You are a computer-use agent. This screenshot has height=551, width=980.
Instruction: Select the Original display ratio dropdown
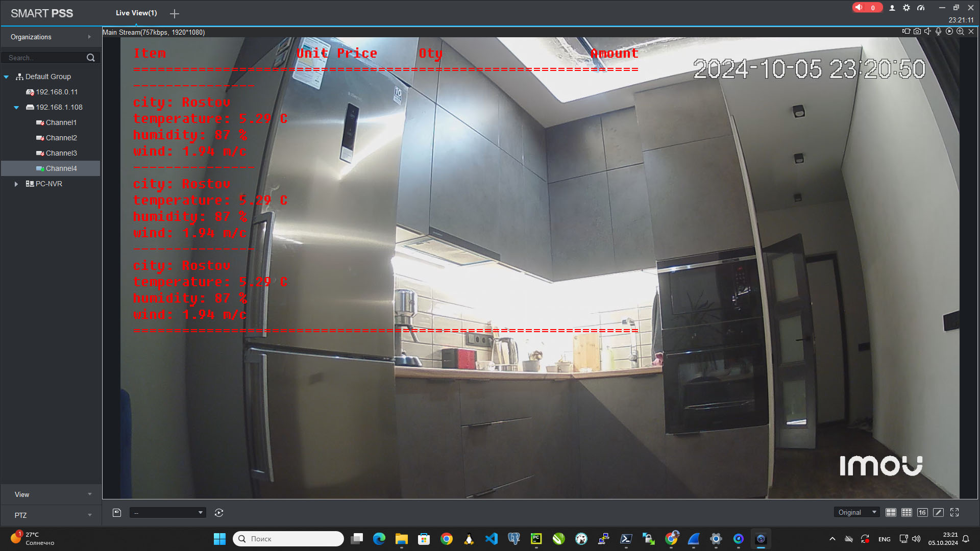click(x=856, y=513)
